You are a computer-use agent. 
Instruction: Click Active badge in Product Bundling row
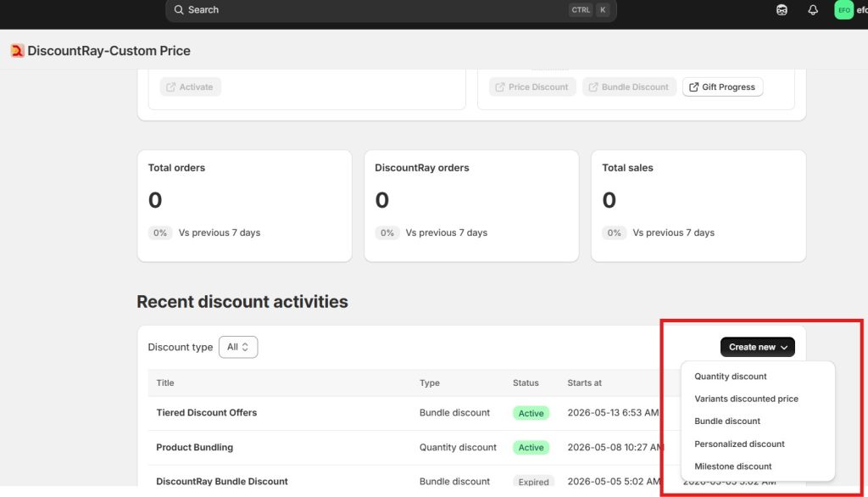[531, 448]
